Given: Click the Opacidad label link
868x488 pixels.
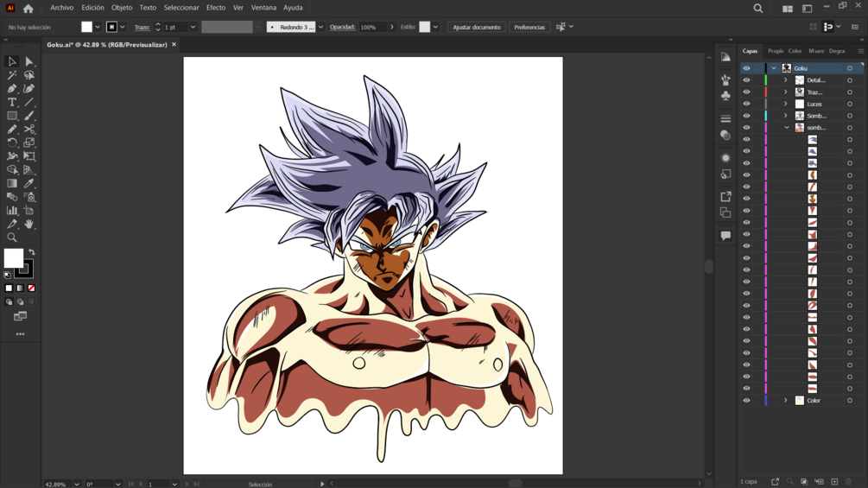Looking at the screenshot, I should pos(342,27).
